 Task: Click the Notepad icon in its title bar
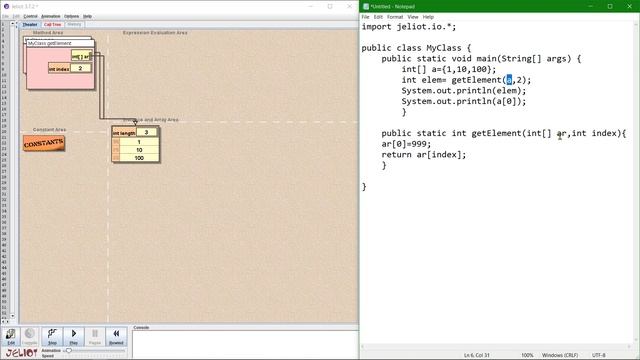(x=366, y=6)
